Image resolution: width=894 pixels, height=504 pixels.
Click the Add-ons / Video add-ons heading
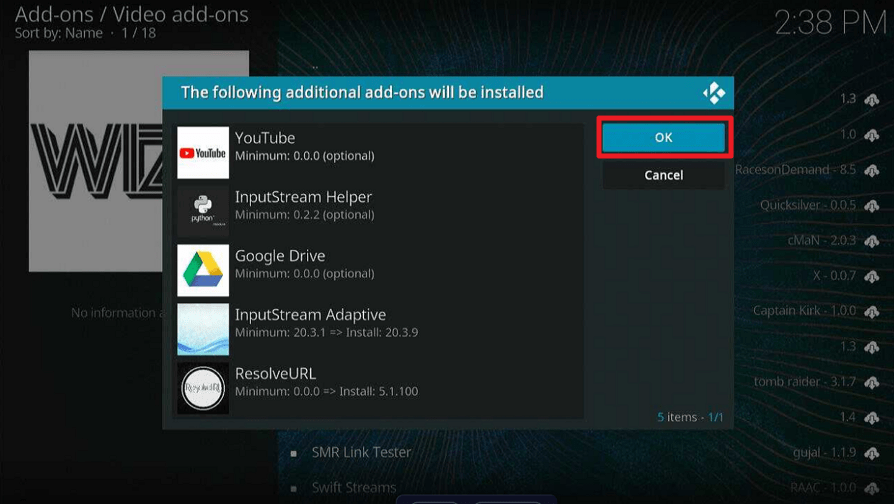pyautogui.click(x=132, y=14)
